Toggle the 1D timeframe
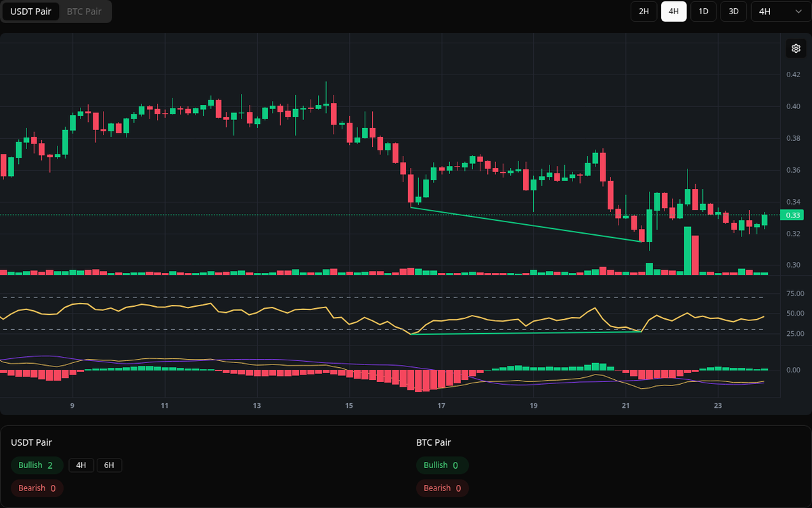812x508 pixels. (x=703, y=12)
